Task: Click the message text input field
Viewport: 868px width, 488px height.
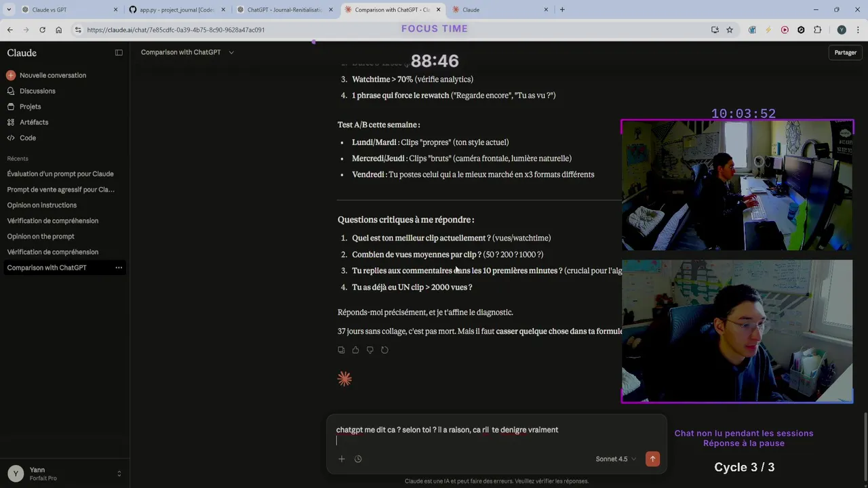Action: coord(496,434)
